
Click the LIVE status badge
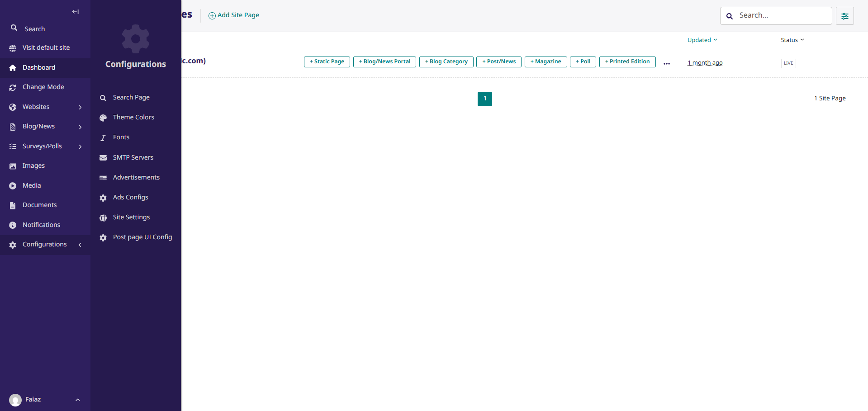[788, 63]
